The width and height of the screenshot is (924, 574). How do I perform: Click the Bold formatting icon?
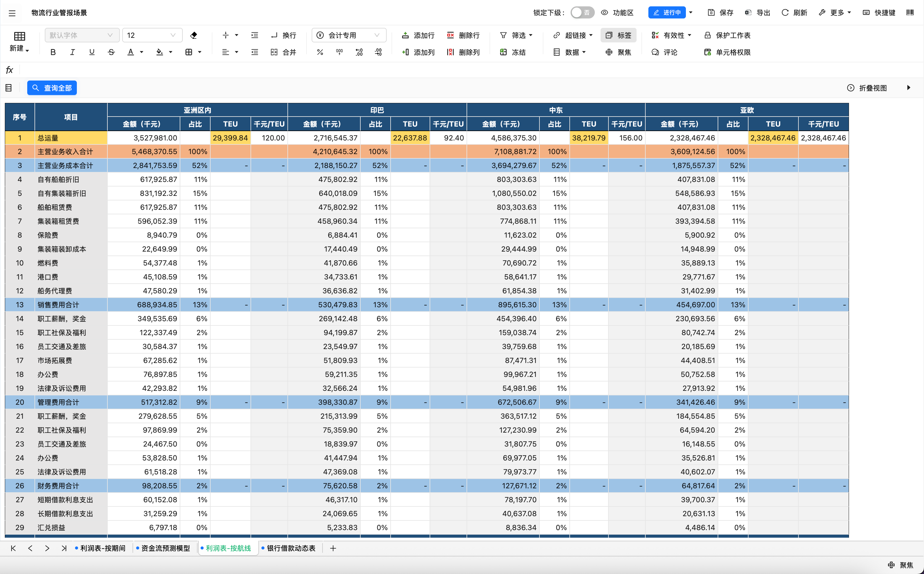tap(53, 52)
